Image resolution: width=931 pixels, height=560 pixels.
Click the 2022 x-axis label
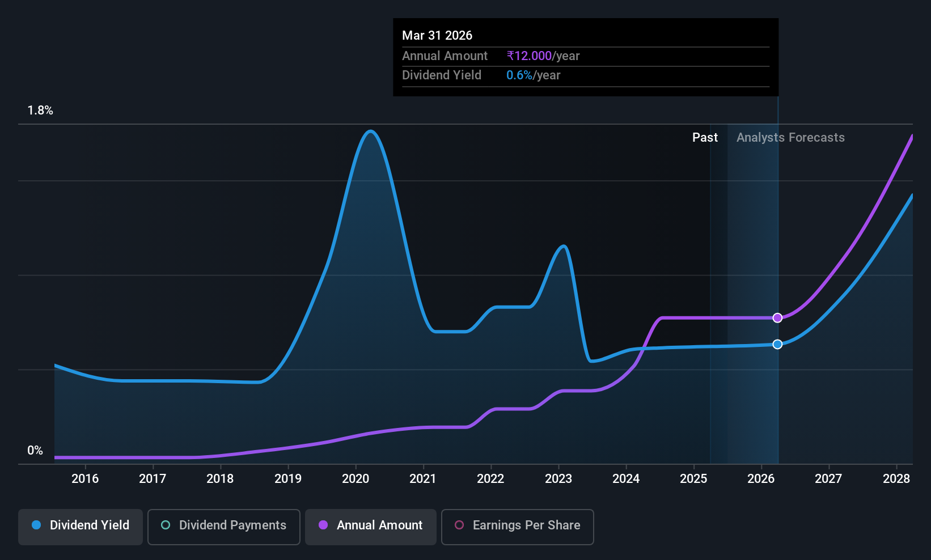point(490,479)
